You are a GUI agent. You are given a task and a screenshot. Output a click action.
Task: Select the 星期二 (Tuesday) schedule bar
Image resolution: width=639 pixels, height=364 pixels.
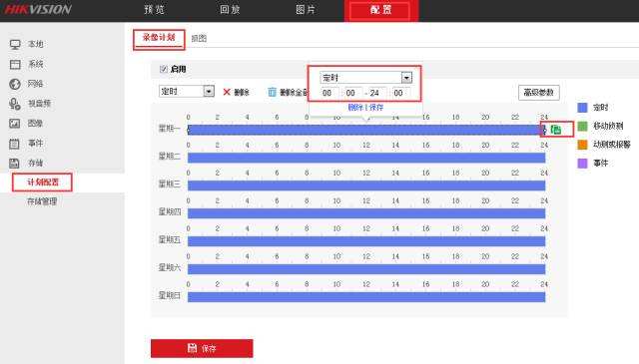[366, 158]
